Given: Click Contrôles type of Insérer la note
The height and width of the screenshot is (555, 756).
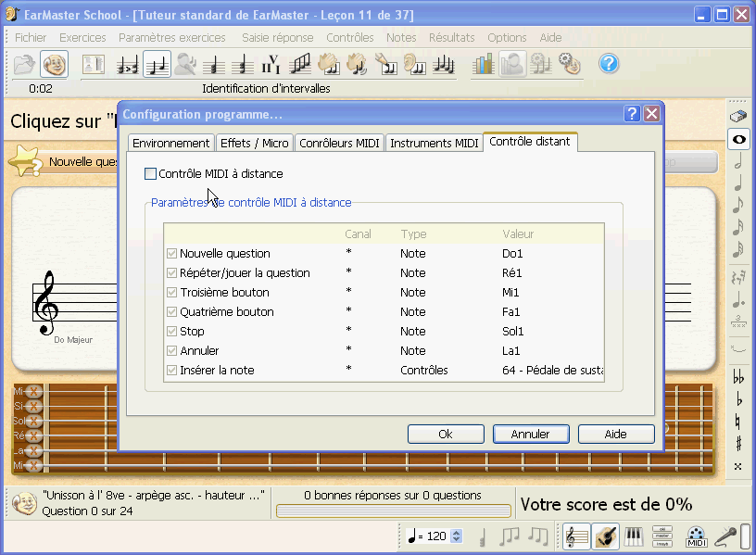Looking at the screenshot, I should coord(423,371).
